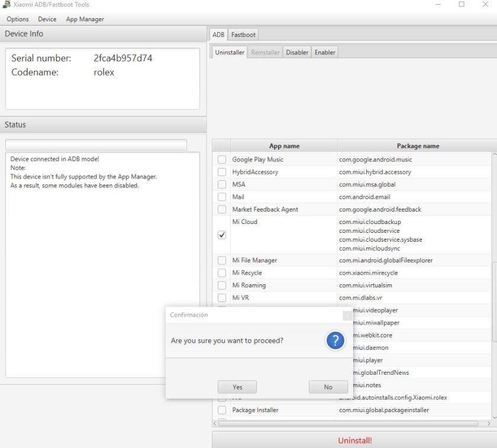Tick the Mi File Manager checkbox

click(x=222, y=261)
